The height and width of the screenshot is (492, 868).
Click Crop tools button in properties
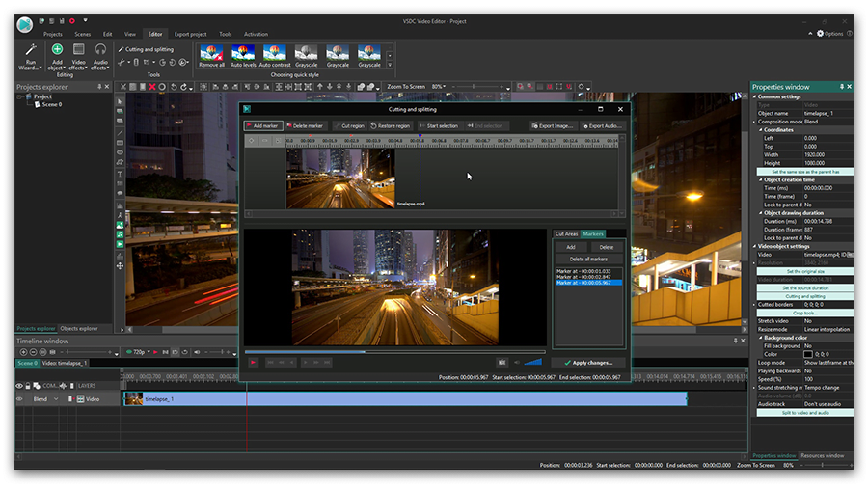[x=805, y=313]
